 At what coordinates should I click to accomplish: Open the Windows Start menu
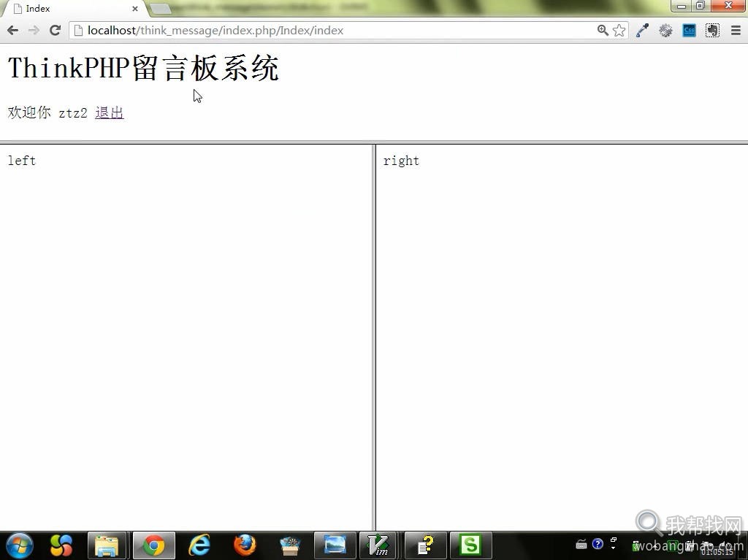coord(20,545)
